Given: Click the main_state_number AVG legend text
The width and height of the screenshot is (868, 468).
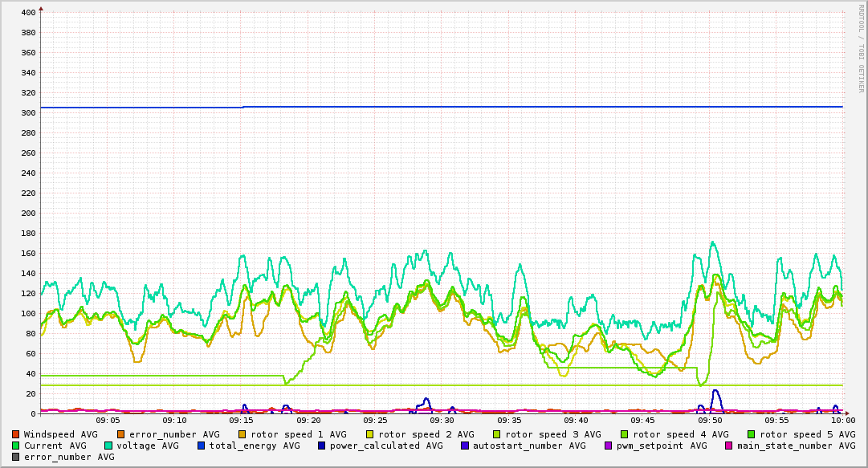Looking at the screenshot, I should 797,446.
